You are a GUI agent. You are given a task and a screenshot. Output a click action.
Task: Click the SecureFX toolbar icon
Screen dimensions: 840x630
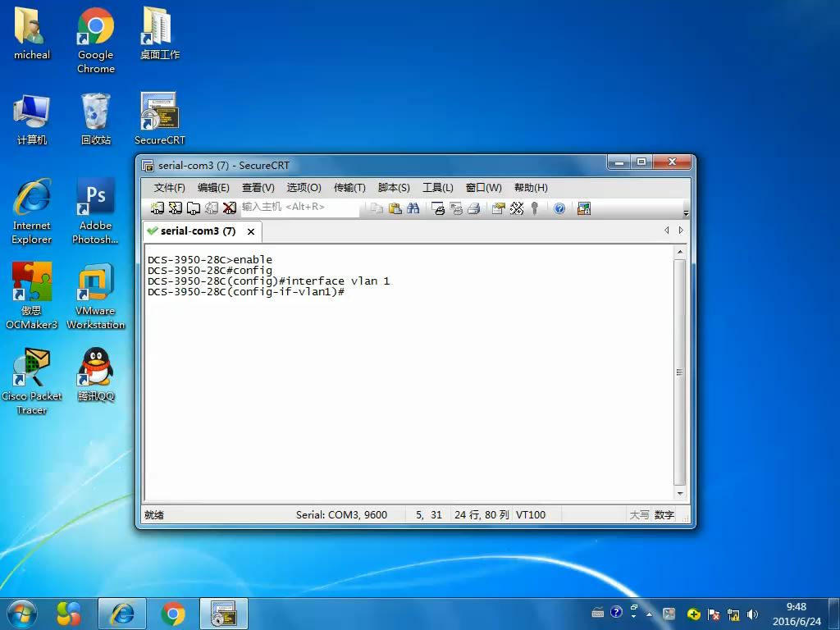[584, 208]
